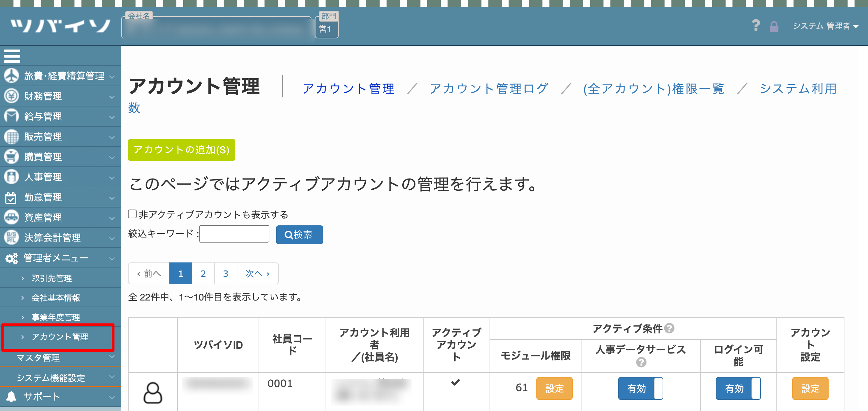This screenshot has width=868, height=411.
Task: Click the shopping cart icon for 購買管理
Action: (11, 157)
